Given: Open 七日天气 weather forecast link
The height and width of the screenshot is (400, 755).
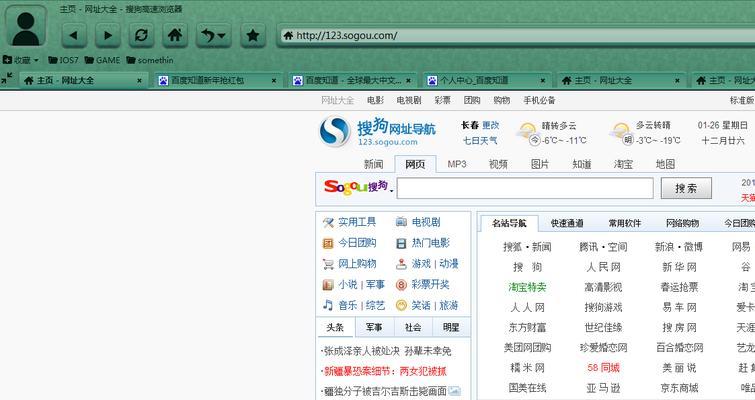Looking at the screenshot, I should [480, 141].
